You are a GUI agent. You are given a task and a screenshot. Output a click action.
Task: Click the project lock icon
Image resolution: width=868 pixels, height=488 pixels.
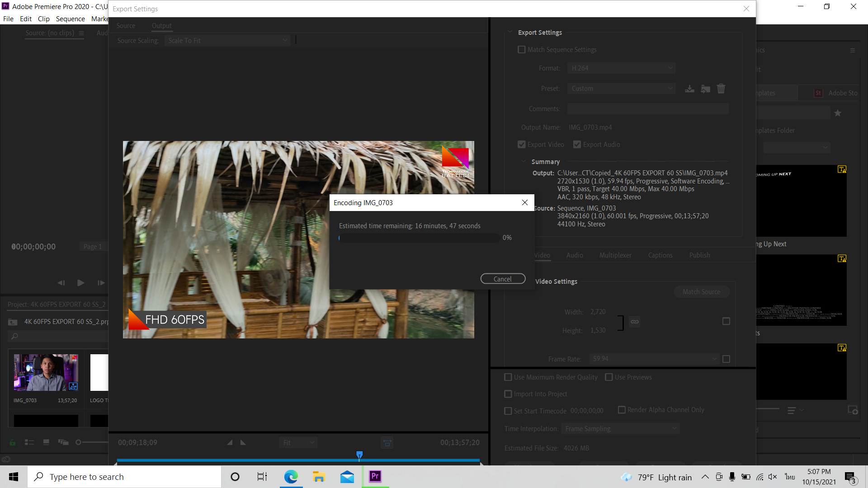pos(13,442)
